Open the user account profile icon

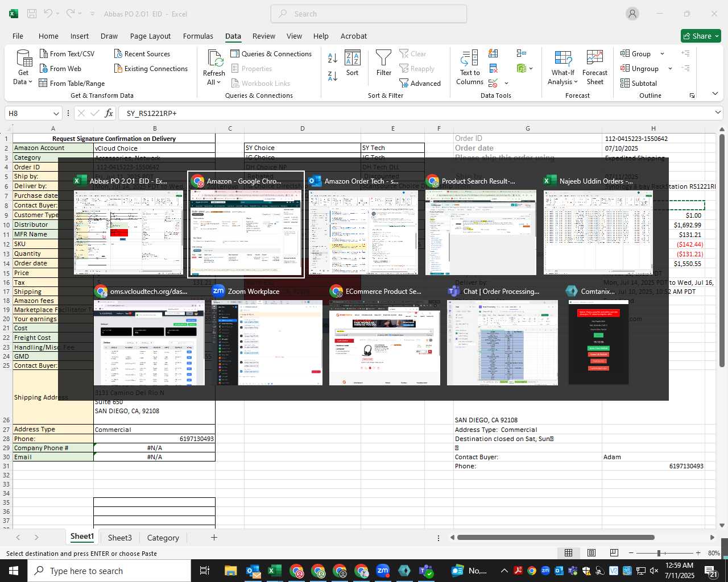[x=632, y=14]
